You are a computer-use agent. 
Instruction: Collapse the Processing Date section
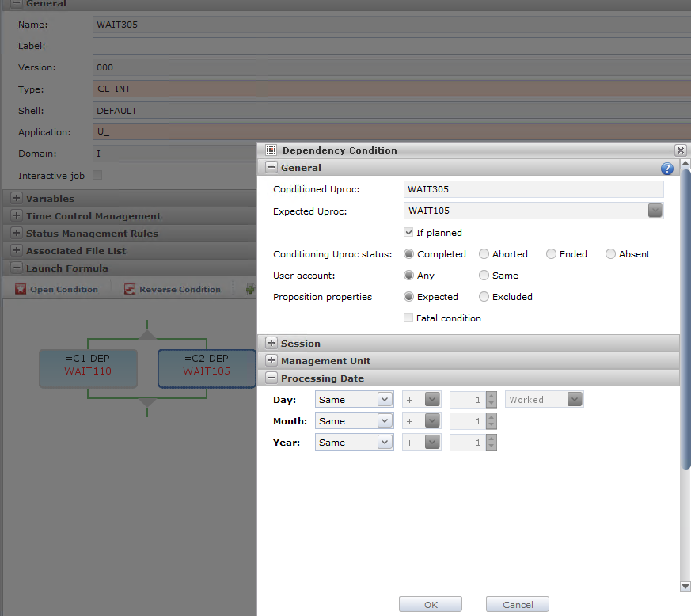click(271, 378)
